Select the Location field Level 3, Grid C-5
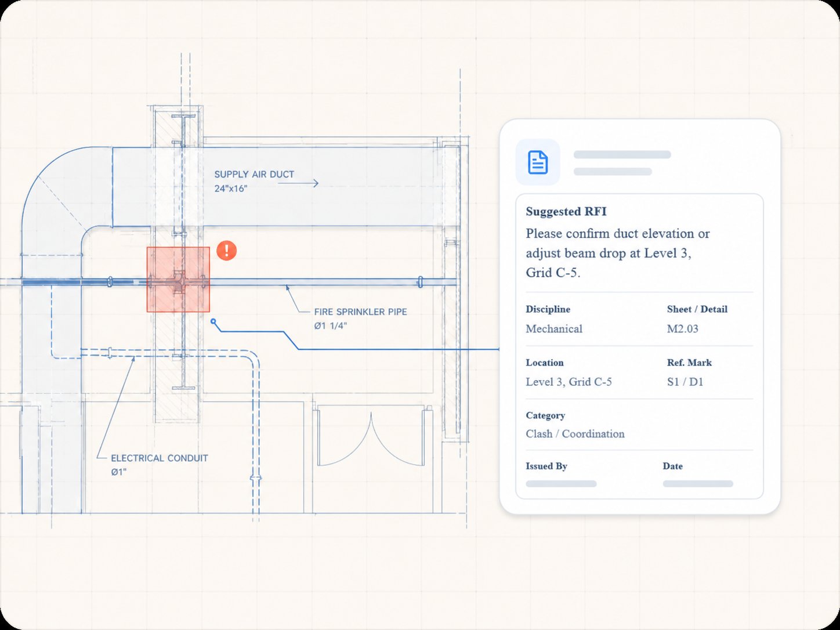840x630 pixels. 569,382
